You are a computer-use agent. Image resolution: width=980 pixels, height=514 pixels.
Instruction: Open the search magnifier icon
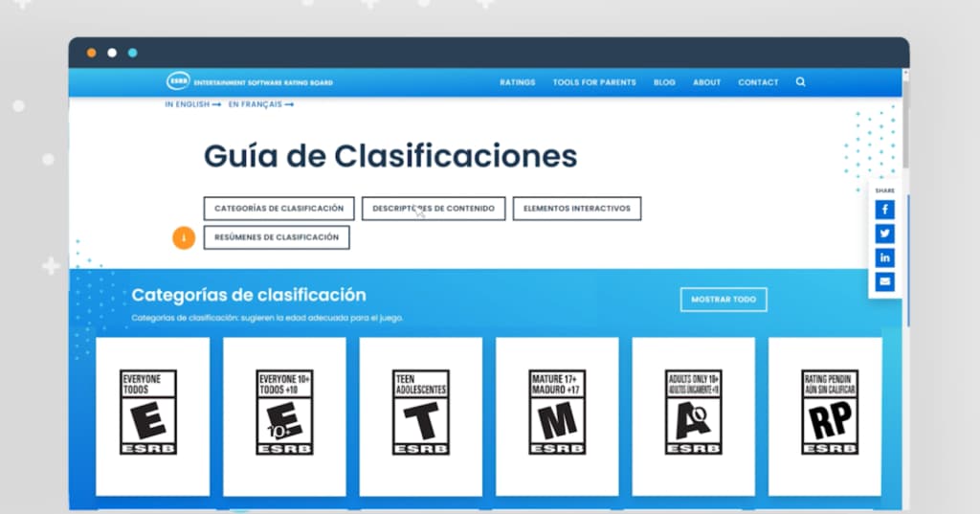[801, 82]
